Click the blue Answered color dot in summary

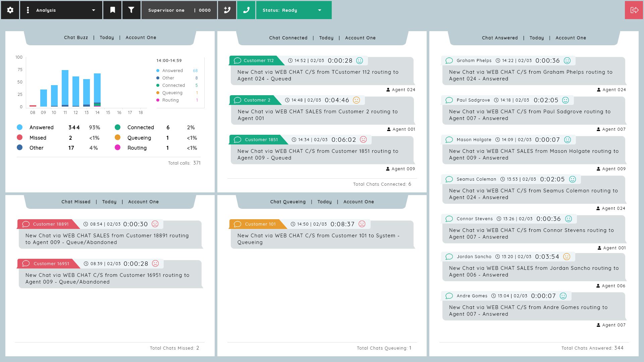click(19, 127)
